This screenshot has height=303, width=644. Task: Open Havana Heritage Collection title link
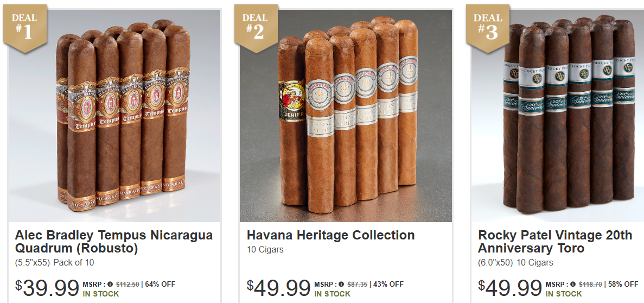pyautogui.click(x=330, y=235)
